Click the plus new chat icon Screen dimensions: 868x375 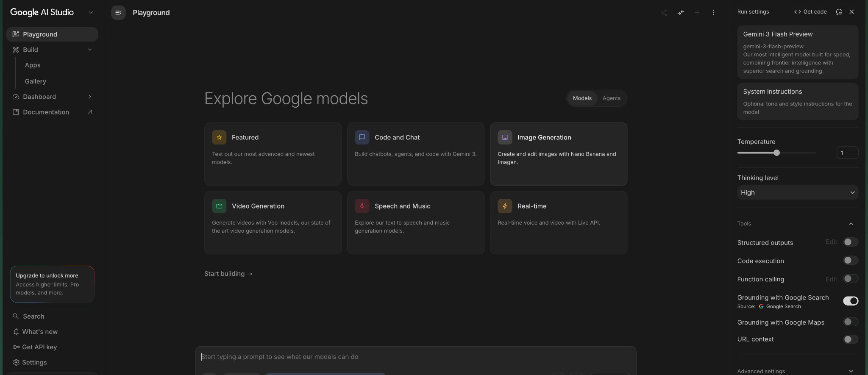tap(697, 13)
